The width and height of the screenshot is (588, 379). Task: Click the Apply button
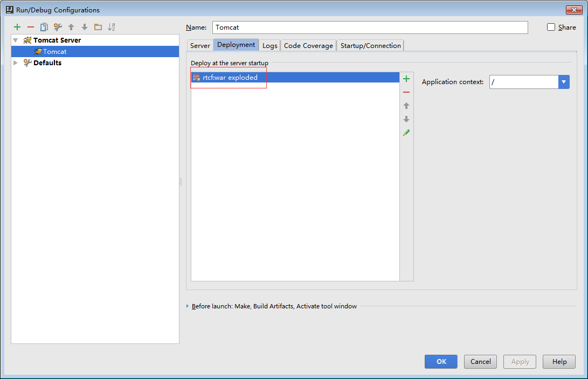click(520, 362)
